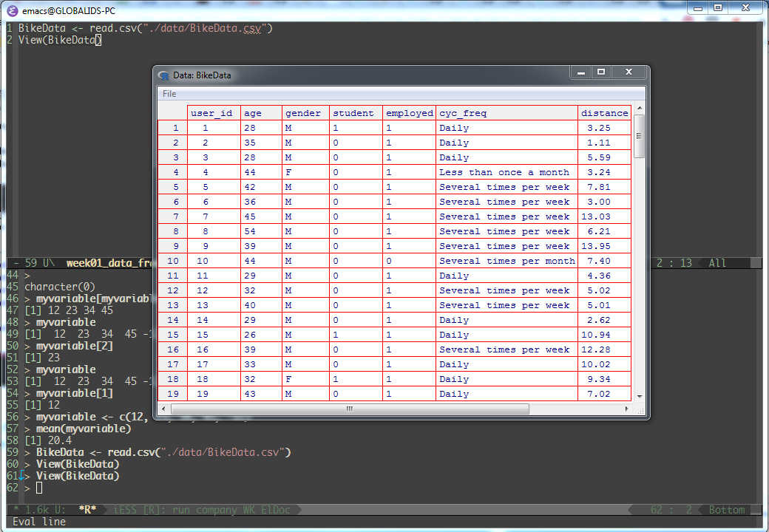Click the R icon of the Data: BikeData window
Image resolution: width=769 pixels, height=532 pixels.
pos(163,75)
